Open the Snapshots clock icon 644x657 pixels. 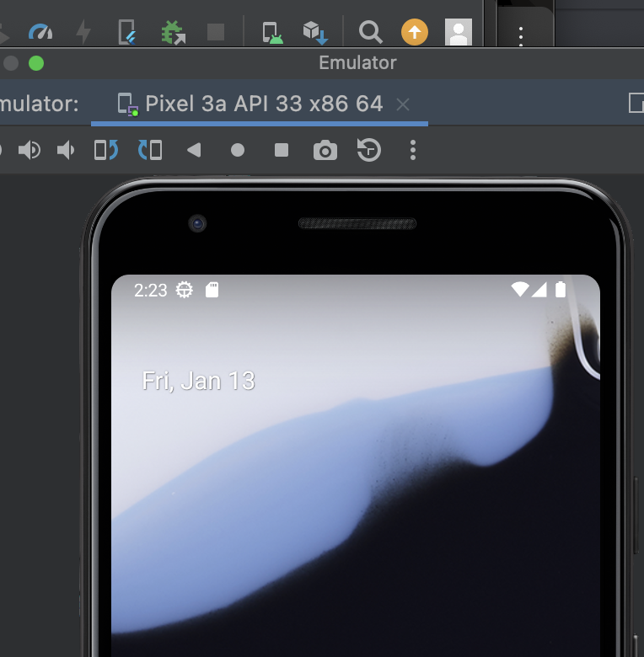[x=369, y=150]
